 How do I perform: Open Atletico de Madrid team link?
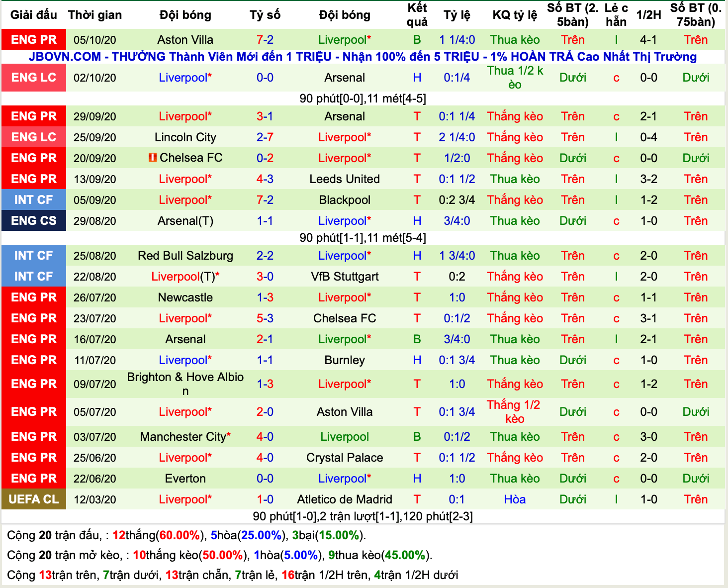[345, 499]
